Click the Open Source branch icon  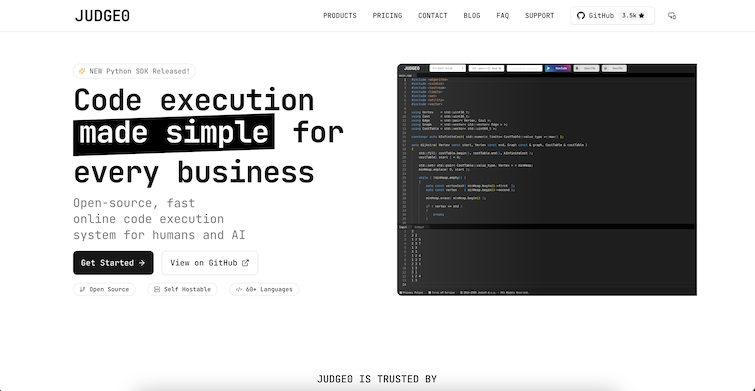pos(82,289)
